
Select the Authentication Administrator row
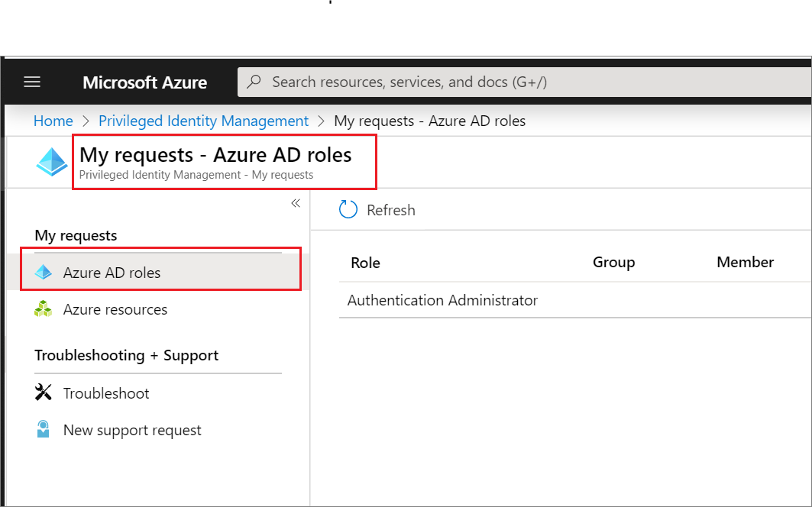(x=575, y=300)
